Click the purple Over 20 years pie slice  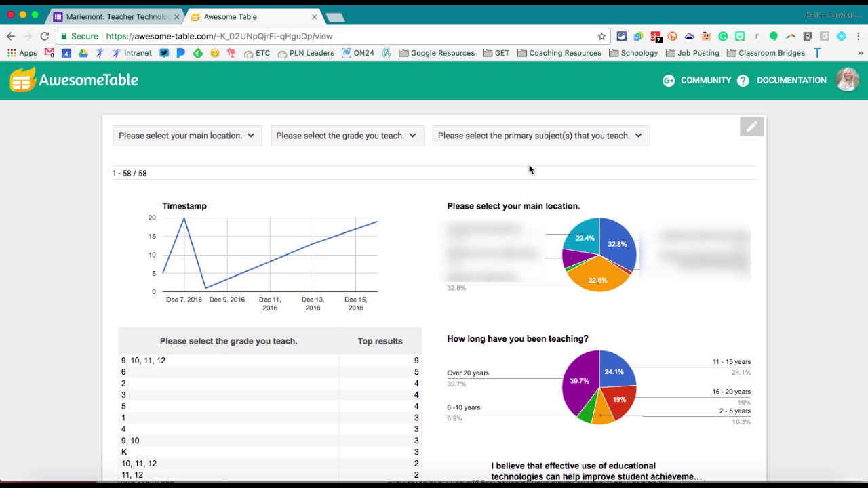click(x=578, y=383)
